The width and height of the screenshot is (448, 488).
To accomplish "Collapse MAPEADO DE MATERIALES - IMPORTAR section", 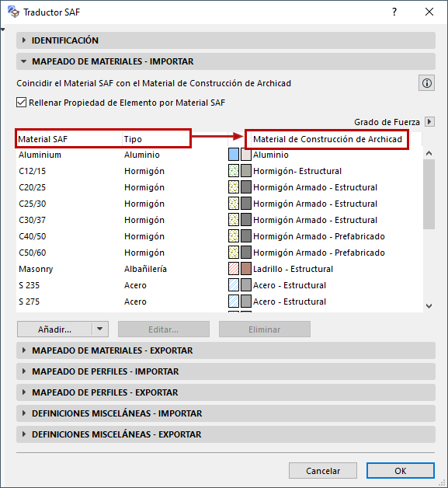I will (x=225, y=61).
